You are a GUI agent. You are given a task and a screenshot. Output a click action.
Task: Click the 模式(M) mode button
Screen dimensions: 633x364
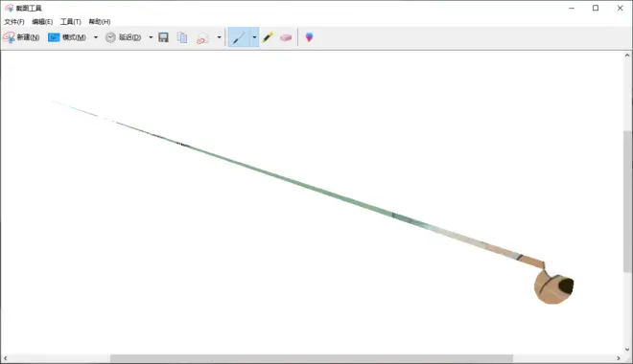tap(66, 37)
